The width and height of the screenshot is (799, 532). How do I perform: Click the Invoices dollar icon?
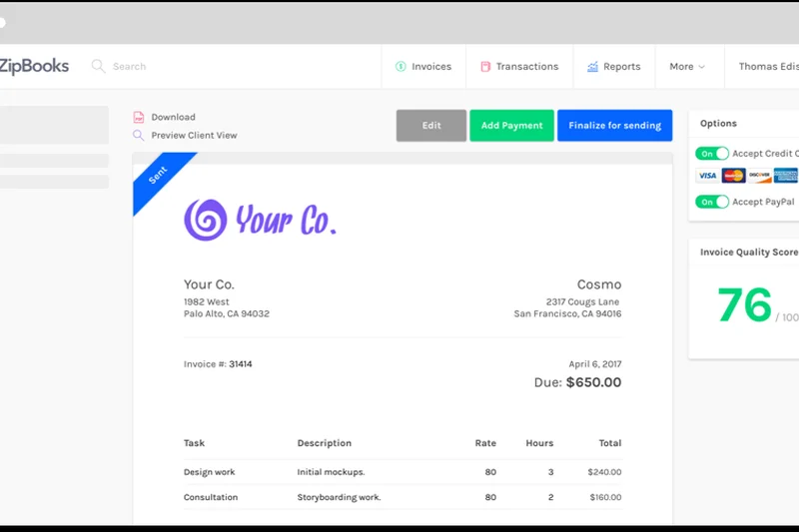click(x=400, y=67)
